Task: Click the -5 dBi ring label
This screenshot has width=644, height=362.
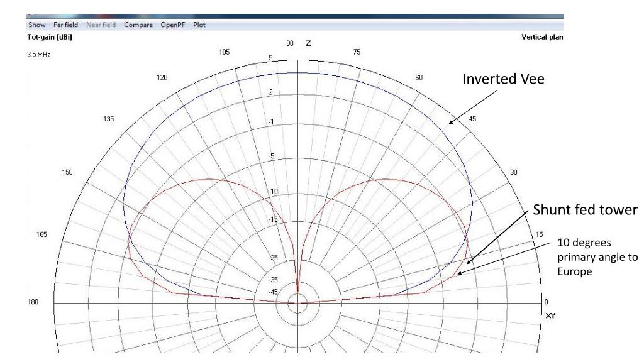Action: (272, 156)
